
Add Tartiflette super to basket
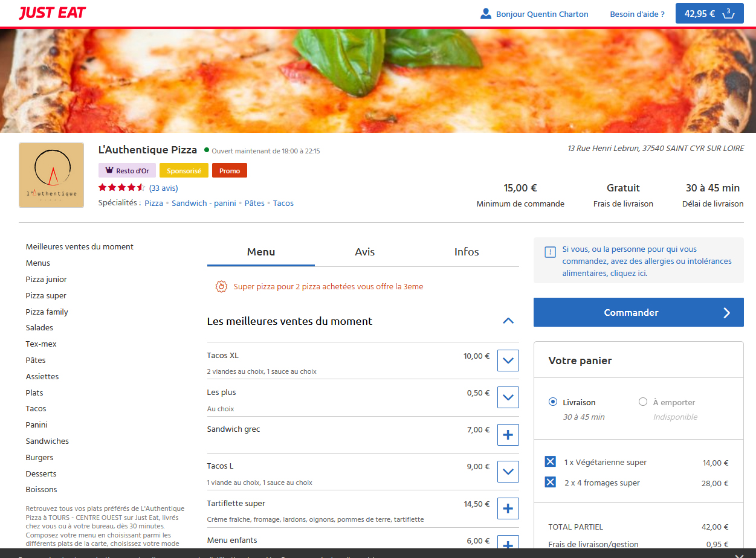(508, 508)
